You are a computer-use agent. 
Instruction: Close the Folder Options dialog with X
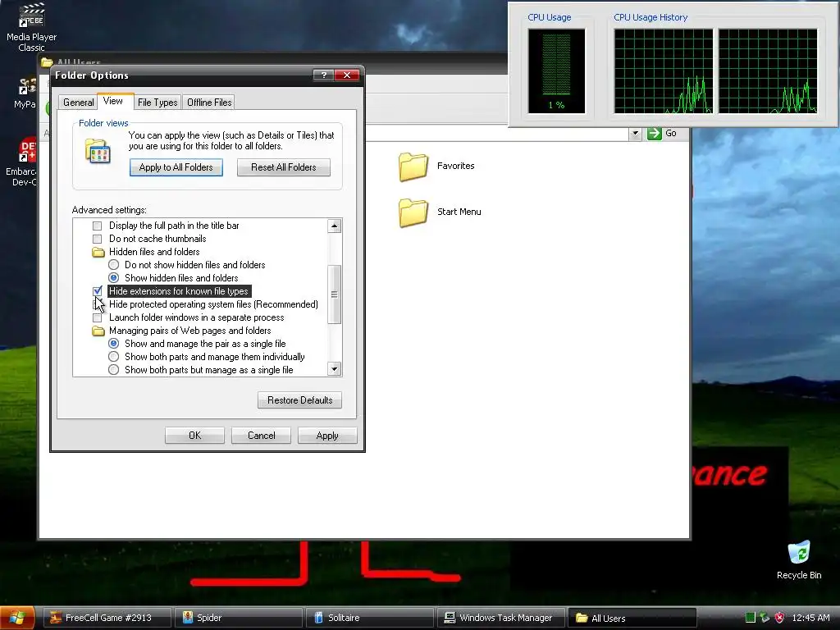347,75
